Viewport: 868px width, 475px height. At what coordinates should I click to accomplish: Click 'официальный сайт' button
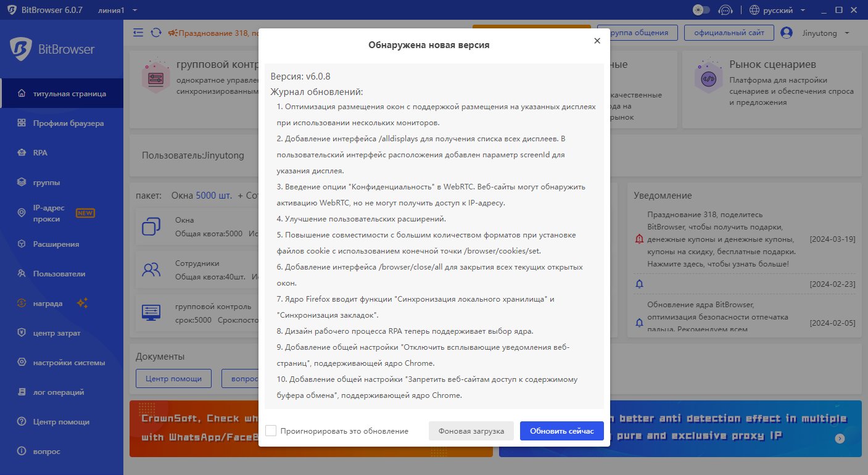click(729, 33)
